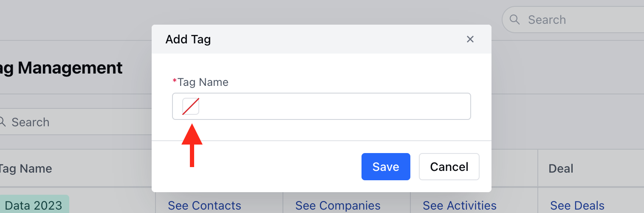Open the See Deals link

pos(577,206)
